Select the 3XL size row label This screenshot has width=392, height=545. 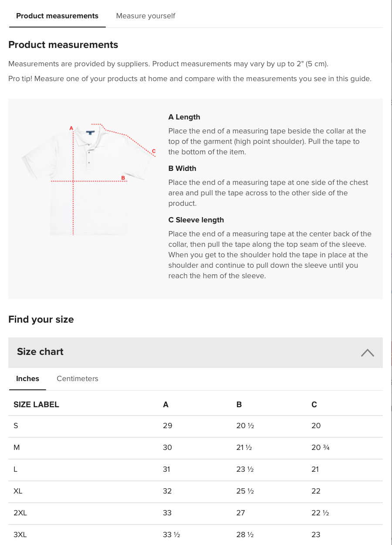[x=20, y=535]
